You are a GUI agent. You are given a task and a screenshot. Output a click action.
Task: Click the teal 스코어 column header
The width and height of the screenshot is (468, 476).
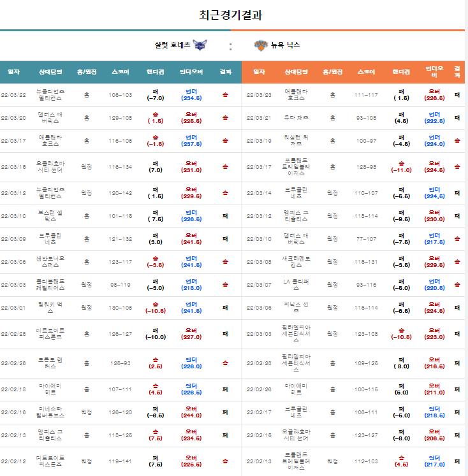121,72
